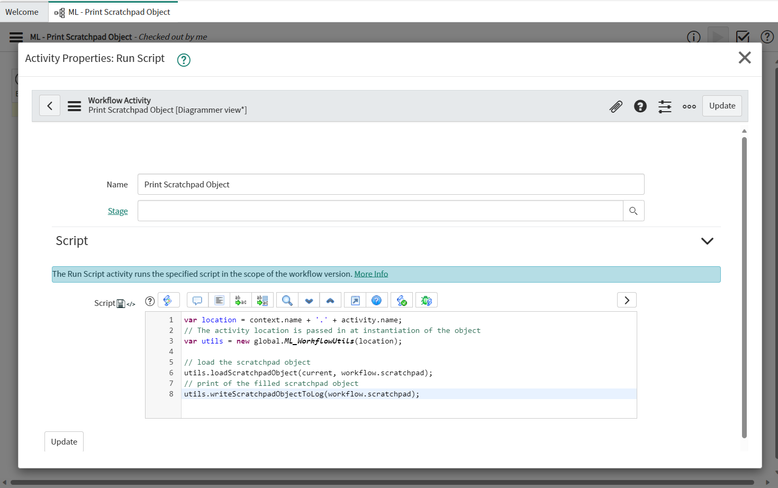778x488 pixels.
Task: Find next occurrence down arrow
Action: 309,301
